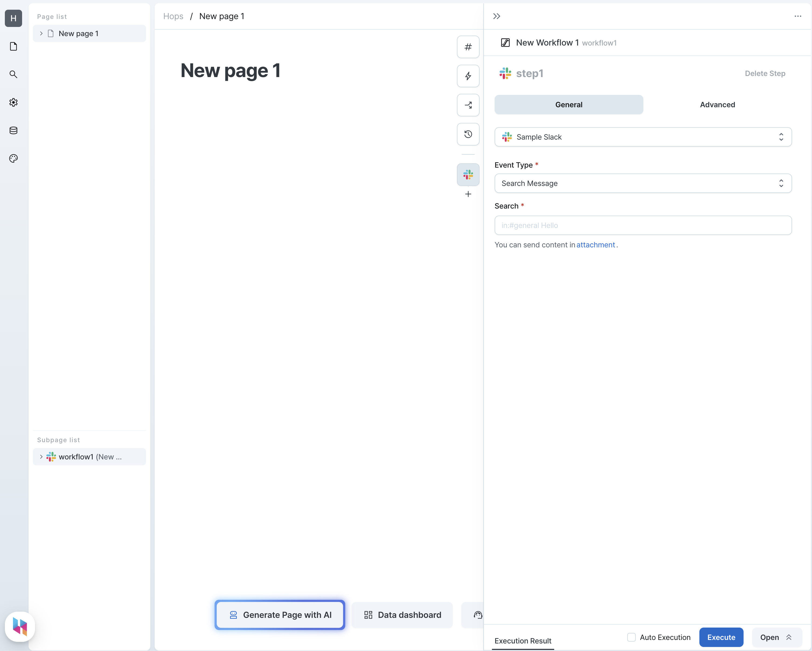Viewport: 812px width, 651px height.
Task: Click the Execute button
Action: [721, 637]
